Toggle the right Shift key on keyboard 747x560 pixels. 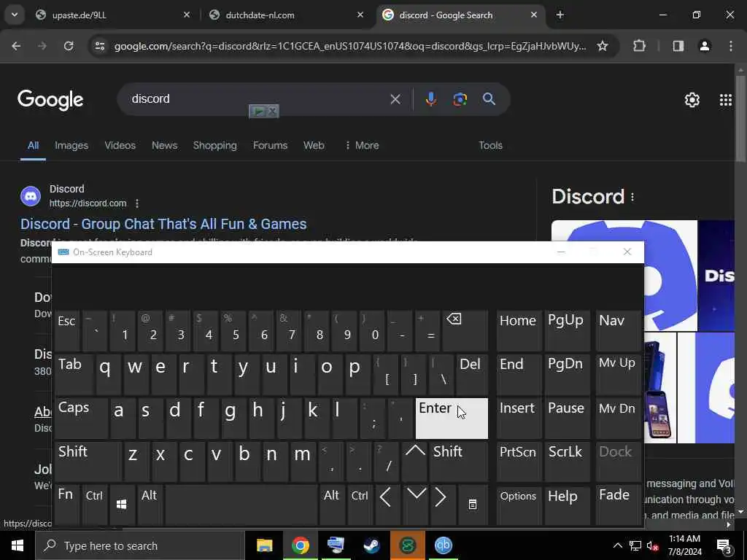coord(459,462)
